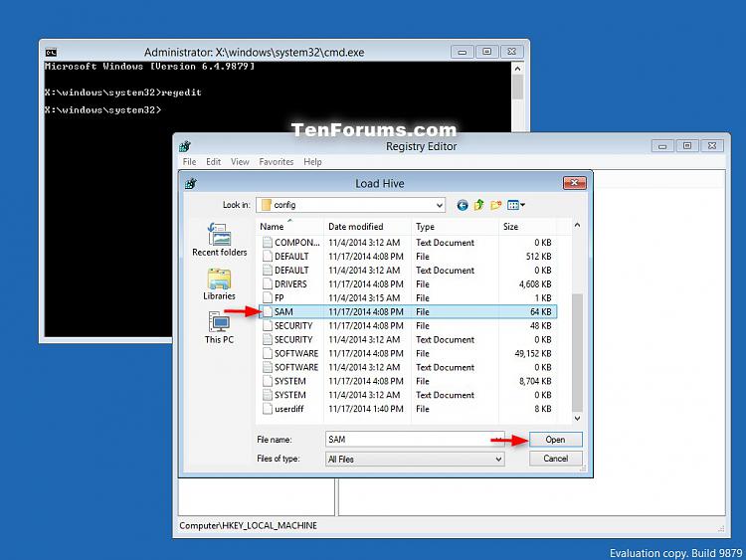Expand the Files of type dropdown
The image size is (746, 560).
pos(498,460)
